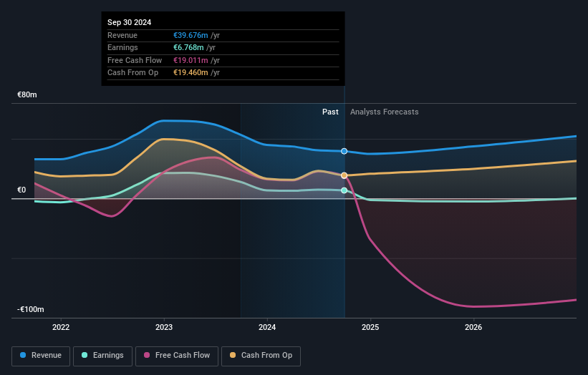The image size is (588, 375).
Task: Toggle the Revenue legend button
Action: [41, 356]
